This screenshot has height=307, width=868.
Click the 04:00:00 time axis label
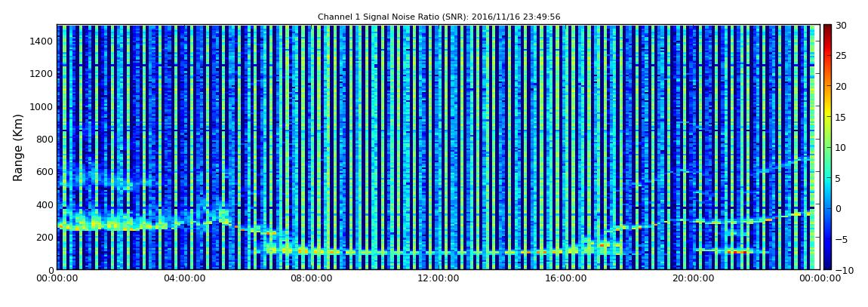tap(185, 279)
